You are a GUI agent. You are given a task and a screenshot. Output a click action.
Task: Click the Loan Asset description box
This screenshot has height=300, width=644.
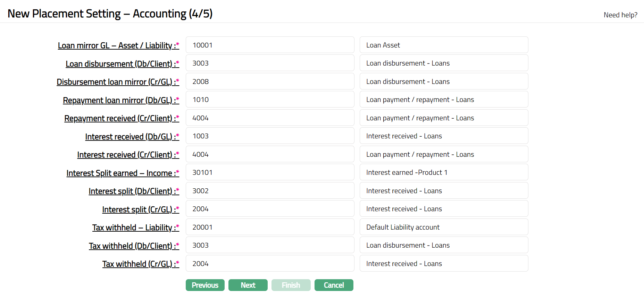(x=444, y=45)
